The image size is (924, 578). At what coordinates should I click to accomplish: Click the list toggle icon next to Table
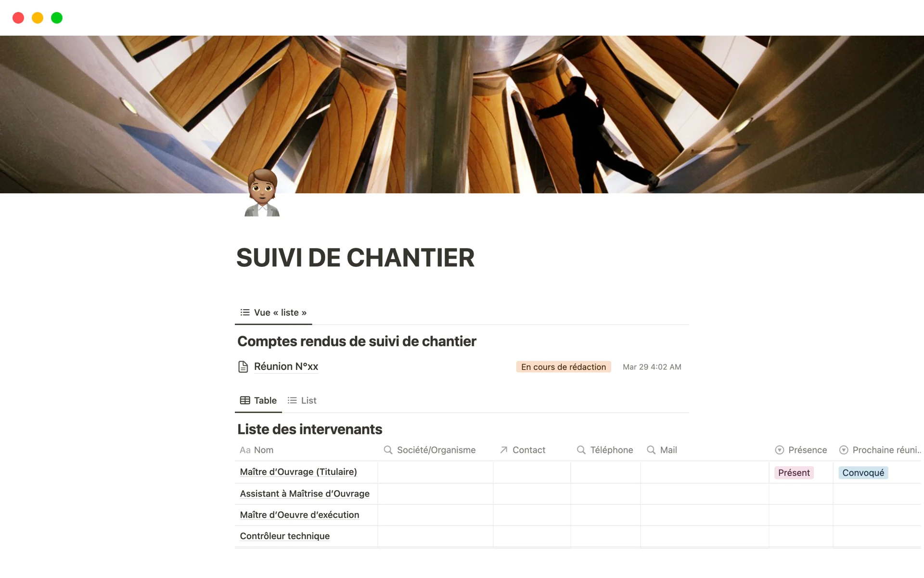294,399
